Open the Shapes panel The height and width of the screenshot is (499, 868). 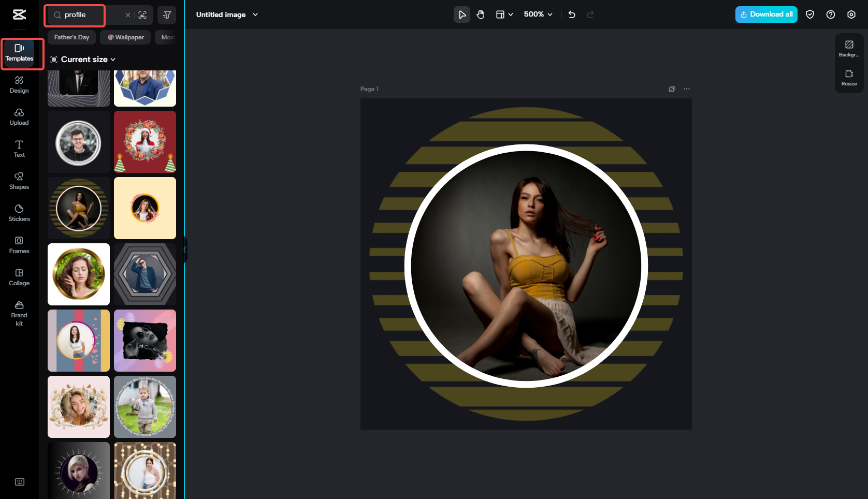(19, 181)
